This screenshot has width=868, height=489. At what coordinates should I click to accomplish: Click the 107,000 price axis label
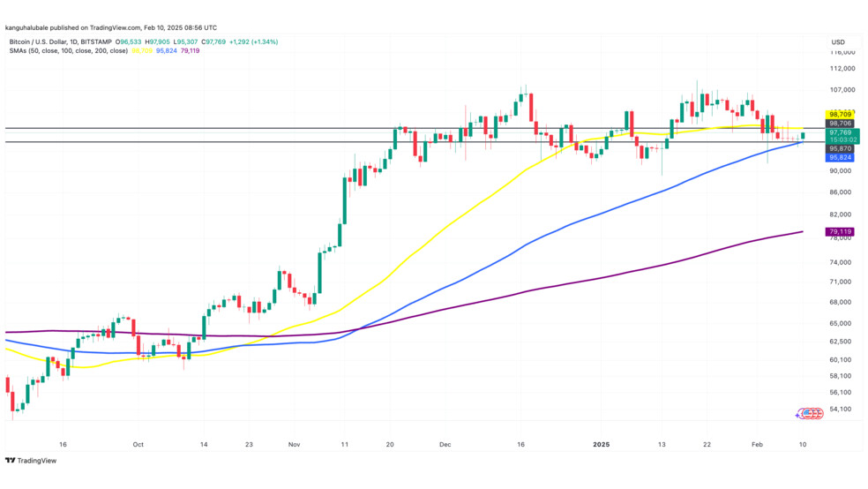pyautogui.click(x=842, y=90)
